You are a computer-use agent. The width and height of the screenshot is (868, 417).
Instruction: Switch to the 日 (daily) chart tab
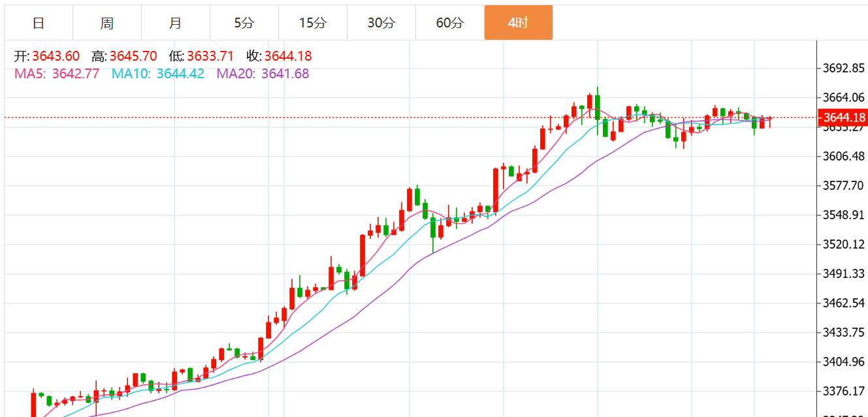tap(39, 23)
